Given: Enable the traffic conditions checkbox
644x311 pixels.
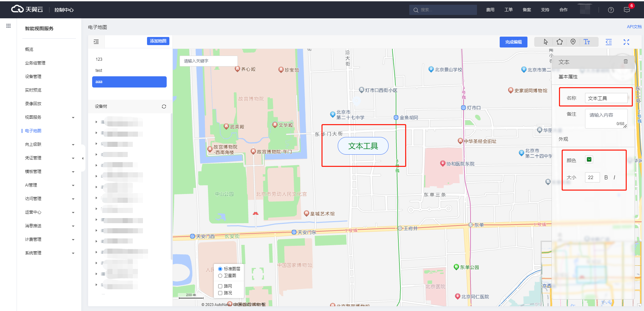Looking at the screenshot, I should [x=220, y=293].
